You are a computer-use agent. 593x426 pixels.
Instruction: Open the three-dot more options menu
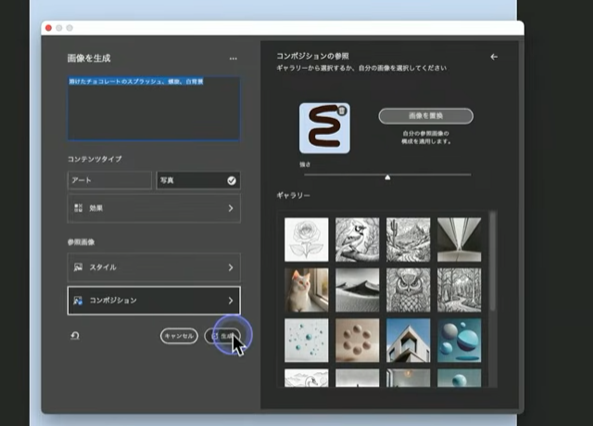233,59
